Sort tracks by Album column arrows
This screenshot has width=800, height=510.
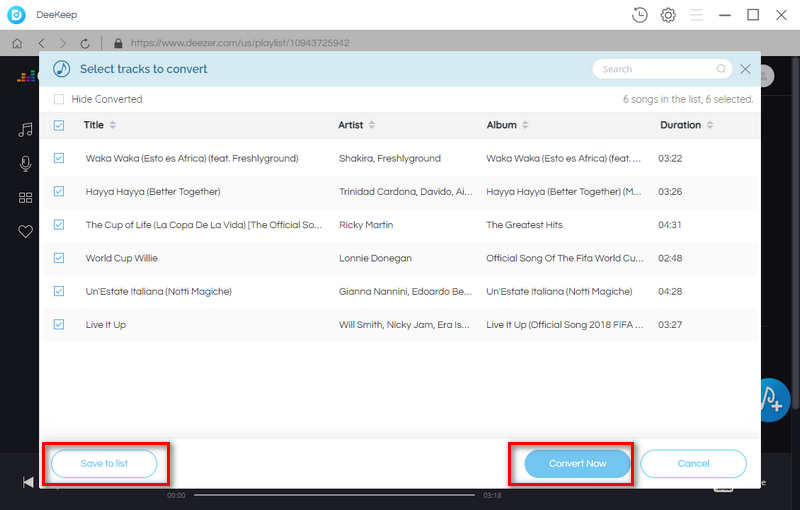coord(526,125)
